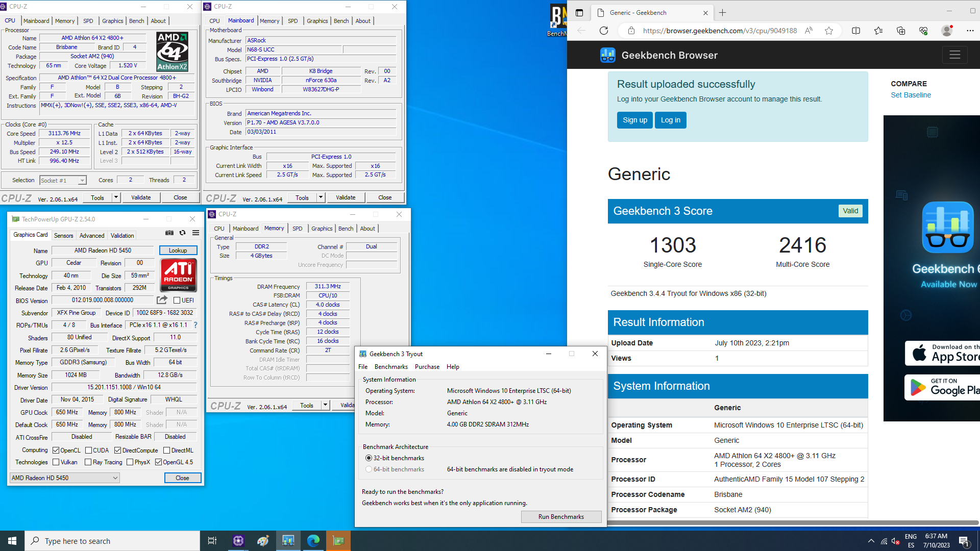
Task: Open Edge favorites list icon
Action: coord(878,31)
